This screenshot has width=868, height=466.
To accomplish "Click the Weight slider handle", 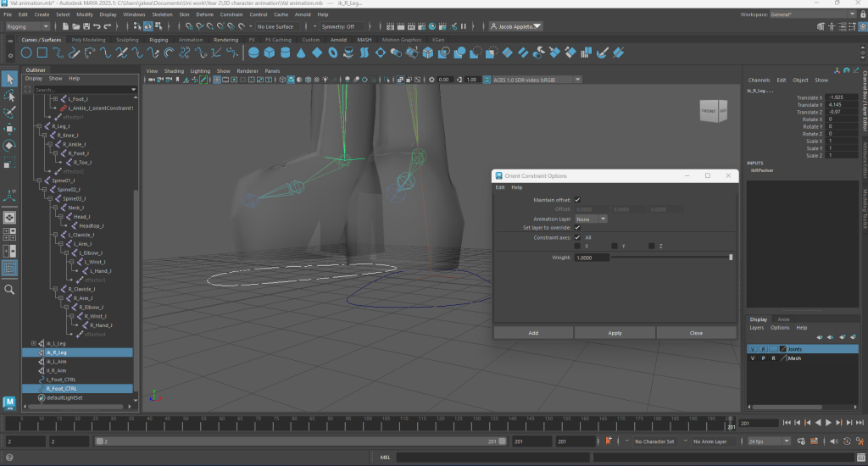I will coord(731,257).
